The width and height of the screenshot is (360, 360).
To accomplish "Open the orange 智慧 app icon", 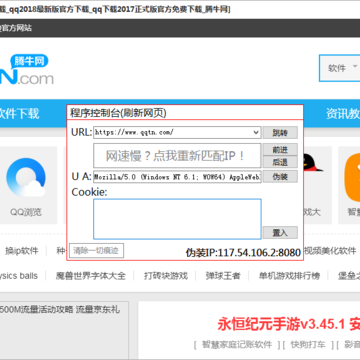I will point(352,177).
